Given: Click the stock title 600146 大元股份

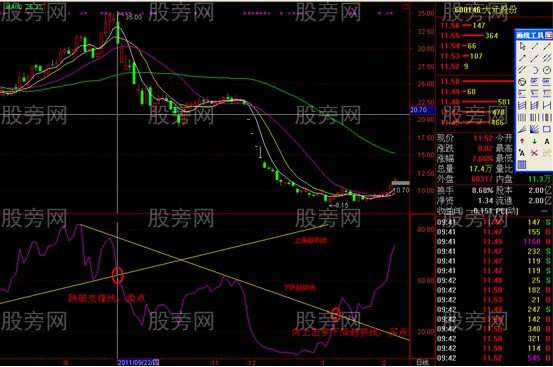Looking at the screenshot, I should (486, 10).
